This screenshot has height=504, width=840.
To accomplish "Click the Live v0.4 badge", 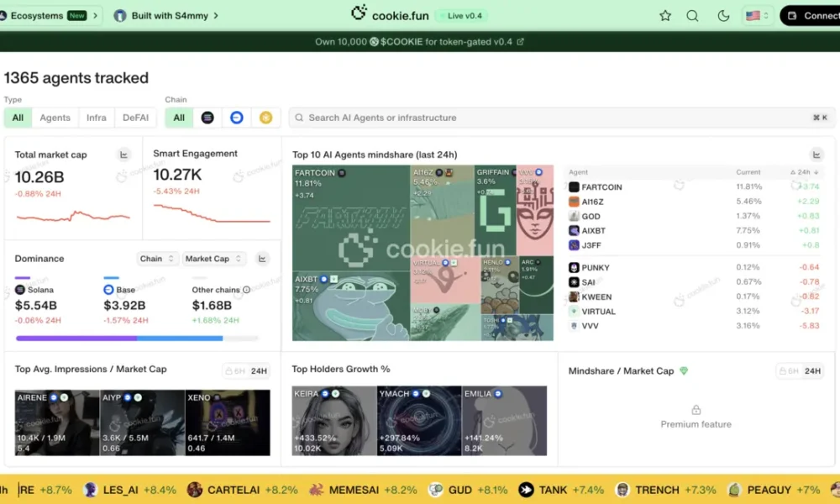I will tap(461, 16).
